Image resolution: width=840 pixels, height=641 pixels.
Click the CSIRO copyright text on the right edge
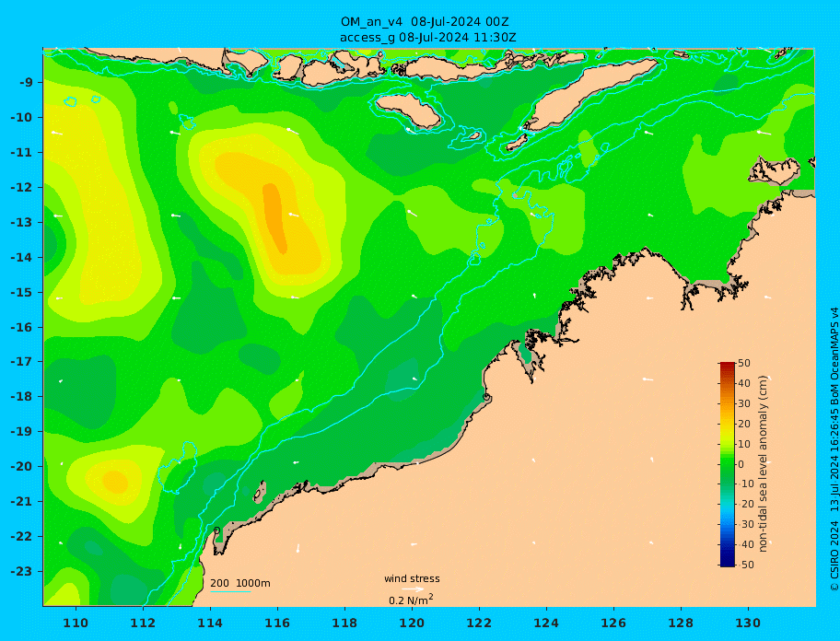834,449
